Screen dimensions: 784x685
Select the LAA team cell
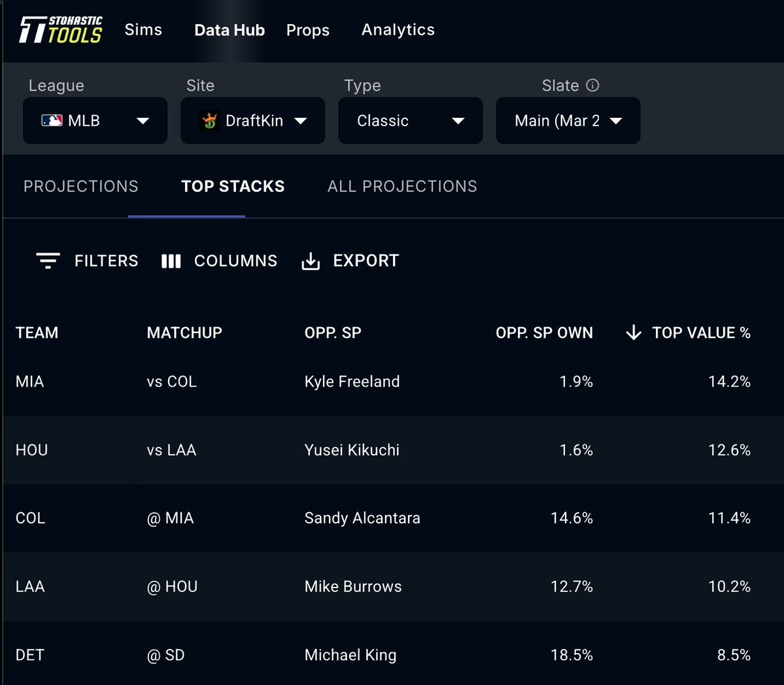(x=30, y=586)
